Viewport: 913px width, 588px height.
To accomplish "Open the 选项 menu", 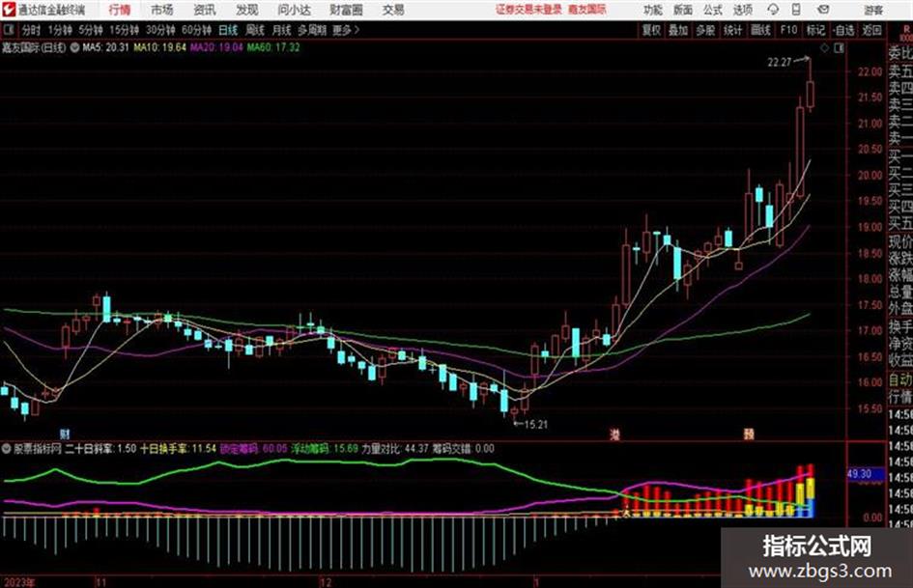I will [x=742, y=10].
